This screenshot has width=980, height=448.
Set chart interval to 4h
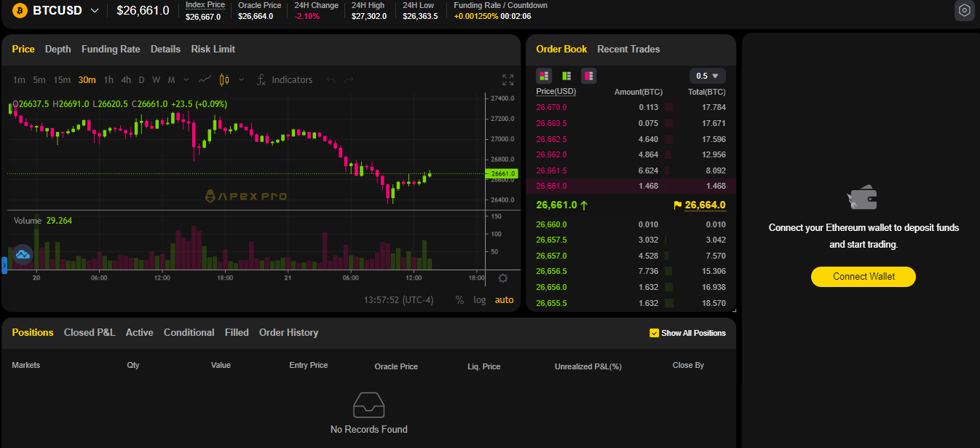(x=126, y=79)
